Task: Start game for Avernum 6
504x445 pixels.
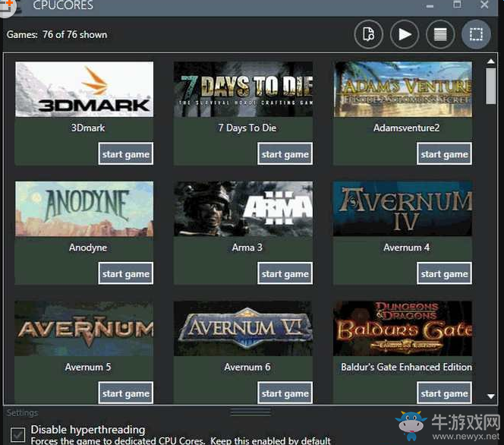Action: coord(285,393)
